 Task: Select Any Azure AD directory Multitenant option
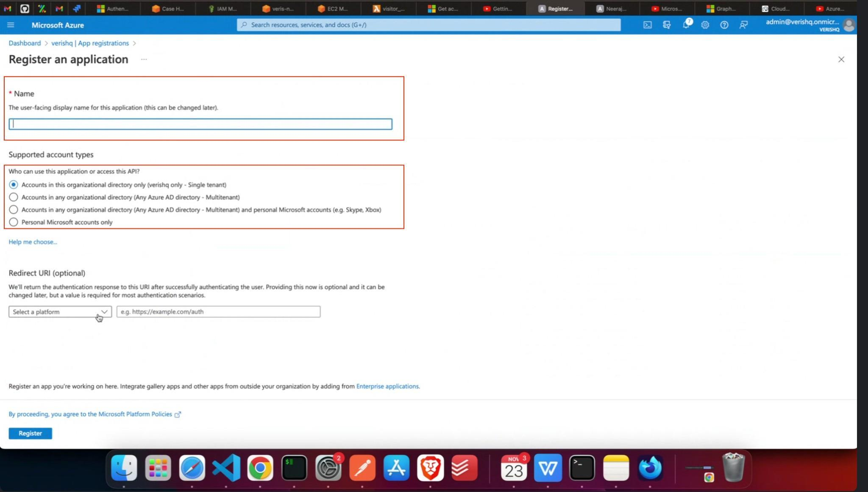click(14, 197)
